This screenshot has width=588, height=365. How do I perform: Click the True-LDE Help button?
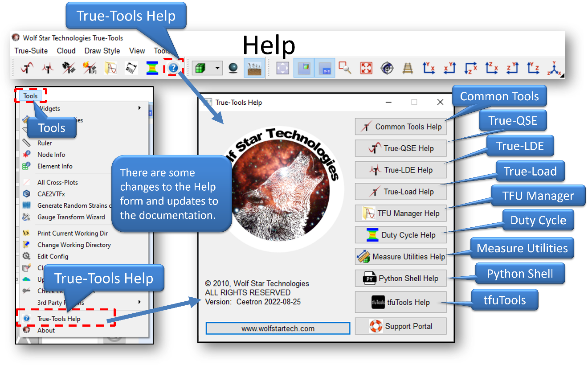pyautogui.click(x=400, y=170)
